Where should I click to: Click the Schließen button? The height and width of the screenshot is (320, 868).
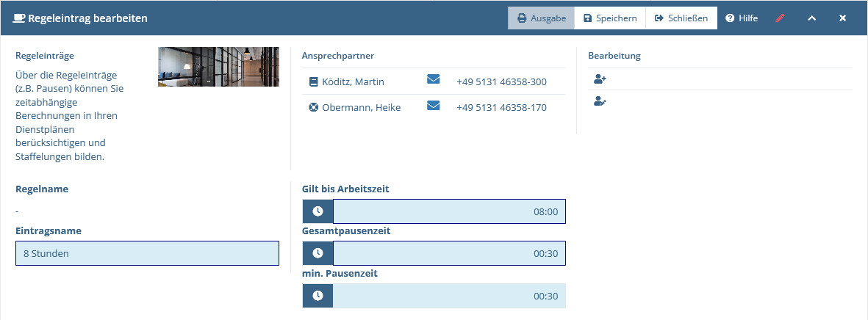[681, 18]
